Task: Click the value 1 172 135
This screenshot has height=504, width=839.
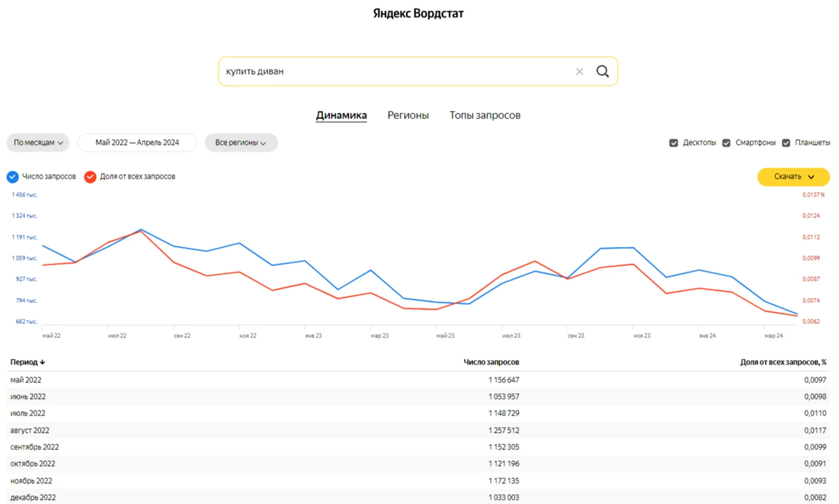Action: point(504,481)
